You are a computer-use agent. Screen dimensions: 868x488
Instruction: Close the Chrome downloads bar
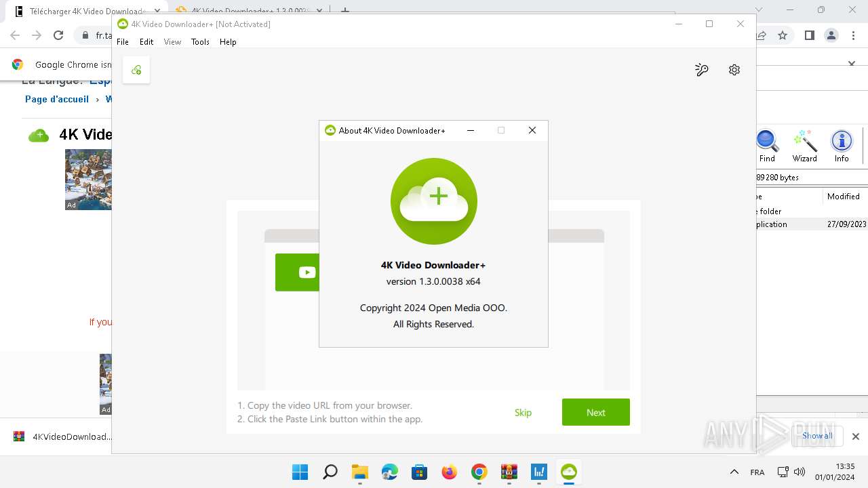click(x=856, y=436)
